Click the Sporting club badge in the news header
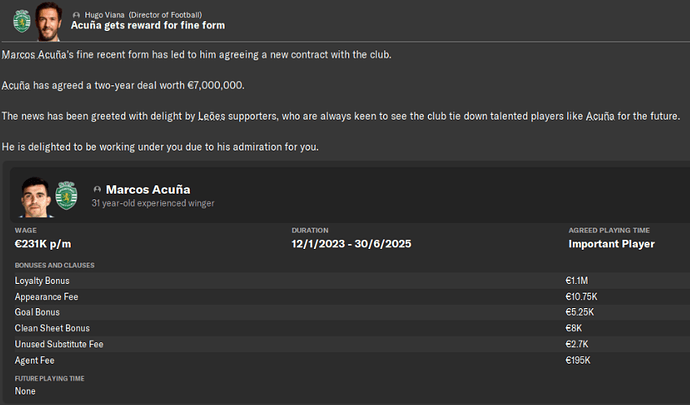690x405 pixels. click(x=20, y=18)
